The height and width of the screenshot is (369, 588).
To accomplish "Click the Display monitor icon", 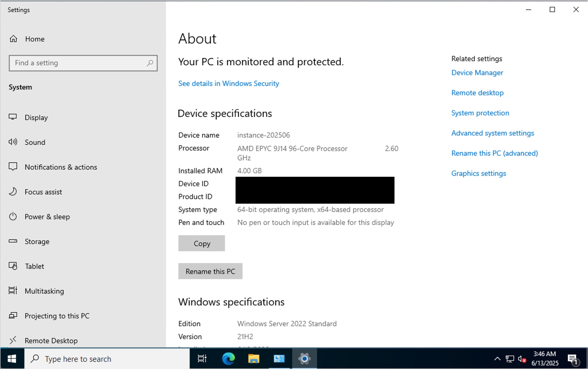I will 13,117.
